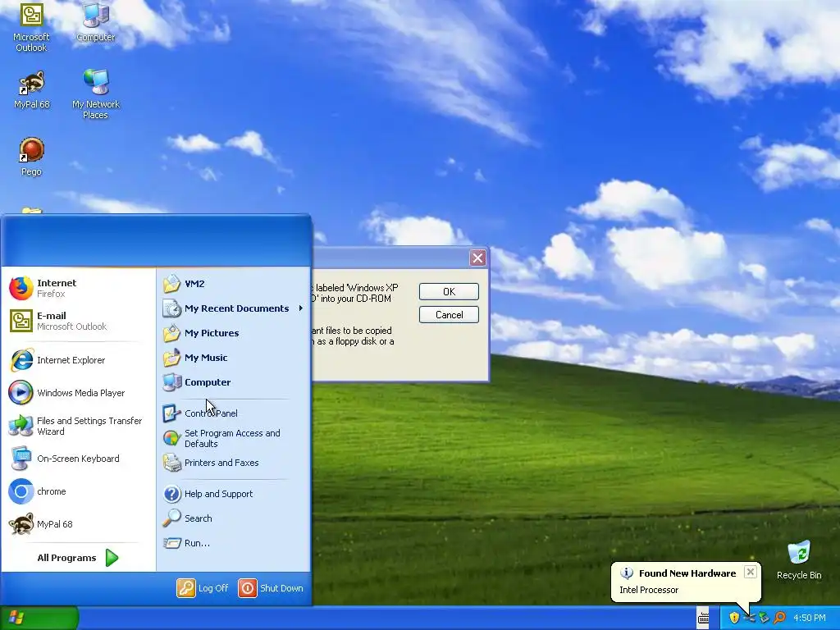Select the MyPal 68 desktop shortcut
840x630 pixels.
pyautogui.click(x=32, y=90)
